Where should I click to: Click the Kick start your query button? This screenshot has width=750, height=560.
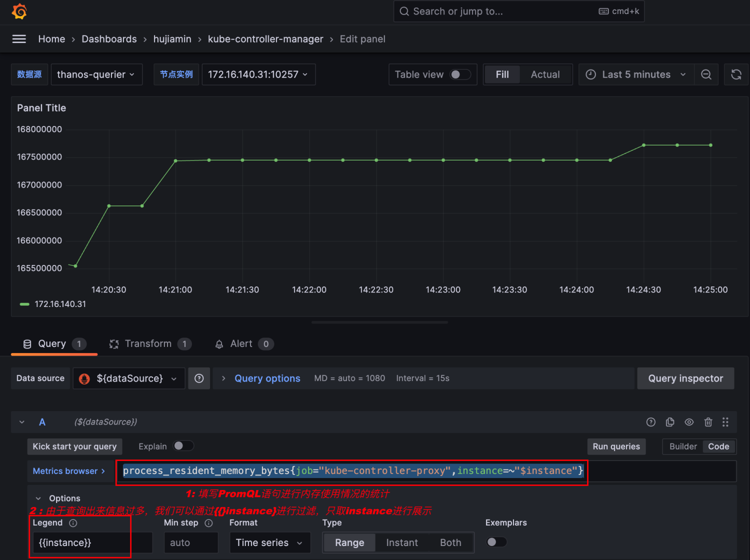[74, 446]
